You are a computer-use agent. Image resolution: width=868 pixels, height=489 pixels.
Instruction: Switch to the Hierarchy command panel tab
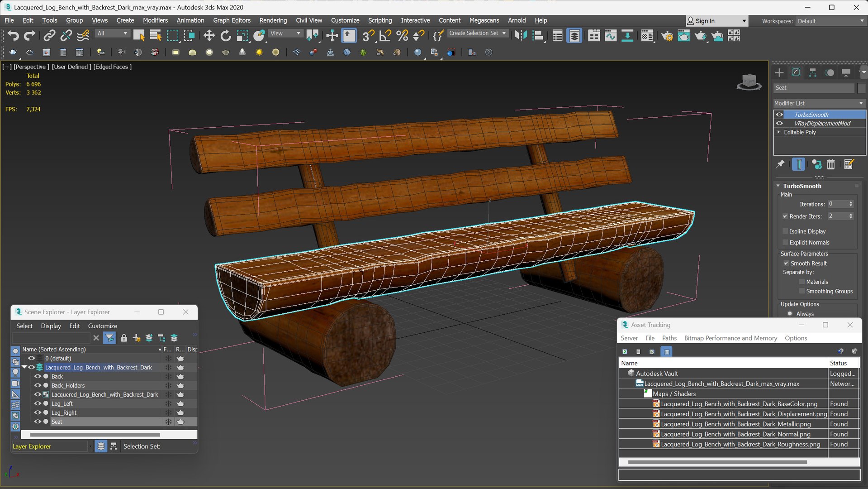click(813, 72)
